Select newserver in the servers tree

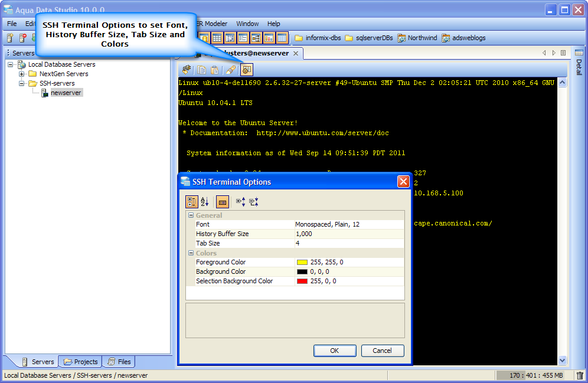coord(66,93)
